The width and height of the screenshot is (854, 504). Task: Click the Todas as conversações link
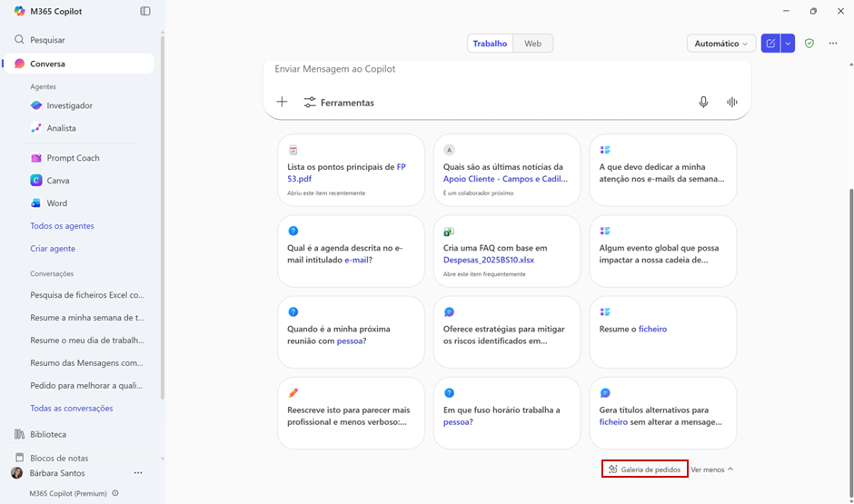click(x=71, y=409)
